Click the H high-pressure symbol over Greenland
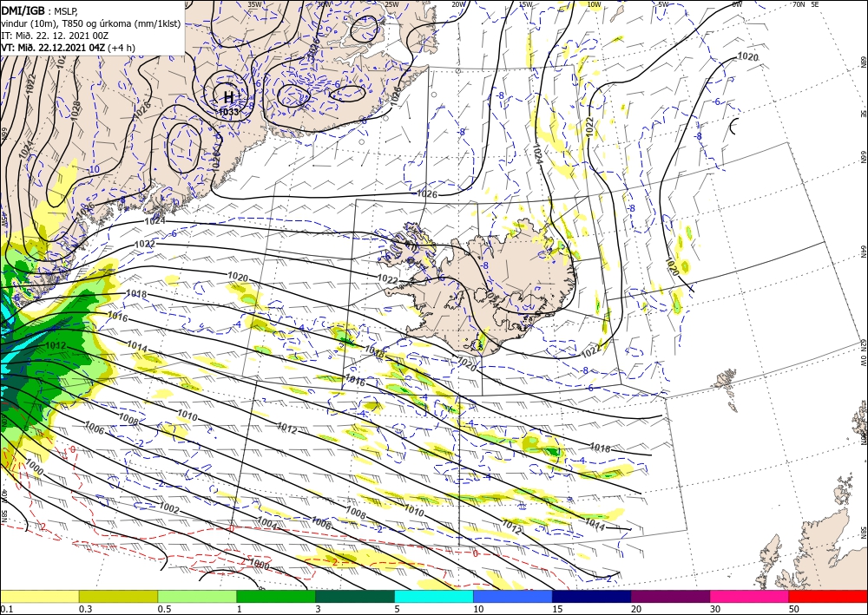 point(228,98)
